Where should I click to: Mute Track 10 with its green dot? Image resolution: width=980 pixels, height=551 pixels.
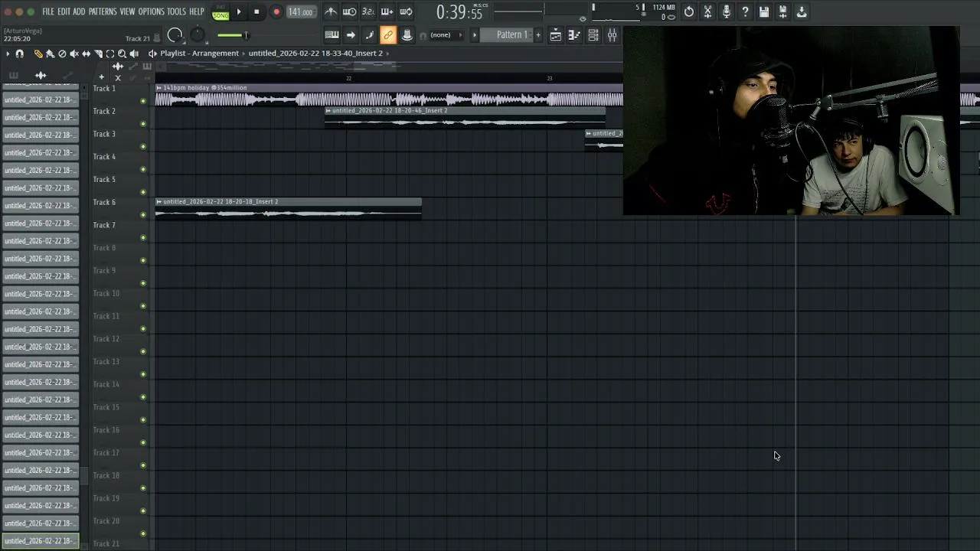click(x=143, y=306)
